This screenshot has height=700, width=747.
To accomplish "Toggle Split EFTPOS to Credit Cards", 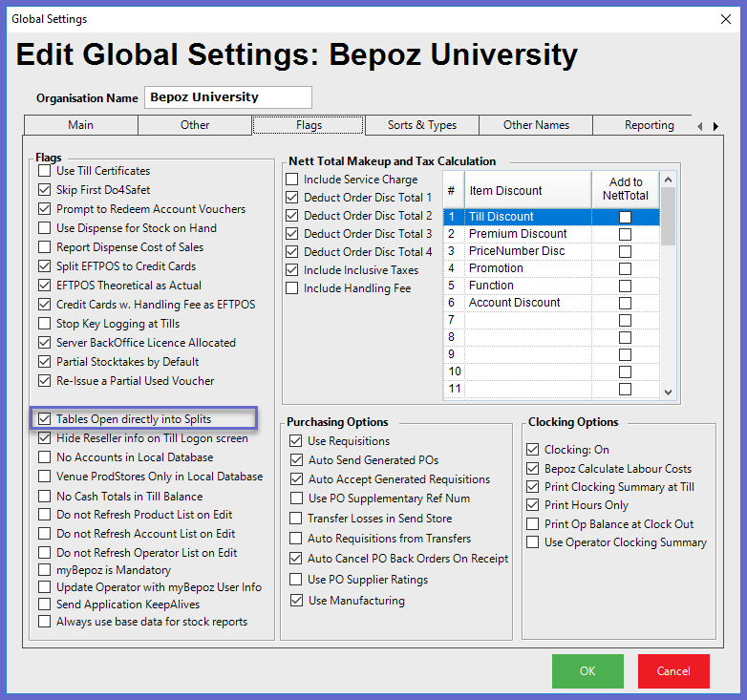I will click(x=44, y=265).
